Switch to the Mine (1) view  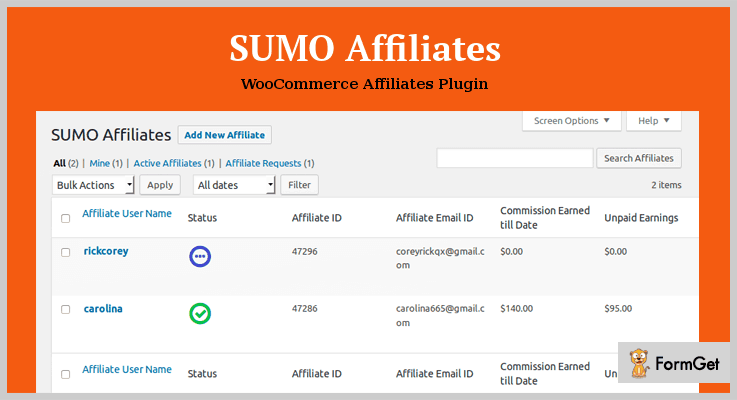click(x=106, y=164)
